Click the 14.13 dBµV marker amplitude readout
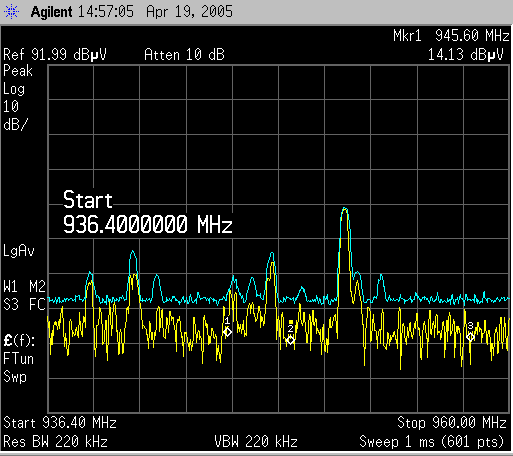This screenshot has width=513, height=456. point(465,55)
